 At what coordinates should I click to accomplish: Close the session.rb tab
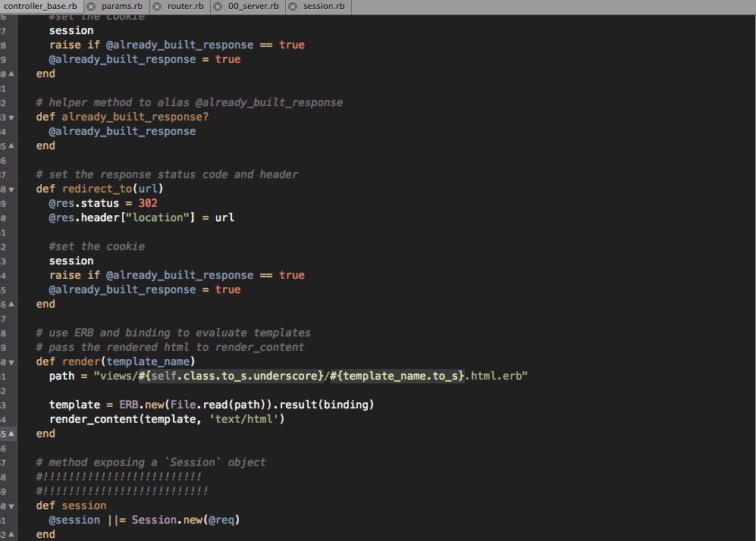point(292,7)
